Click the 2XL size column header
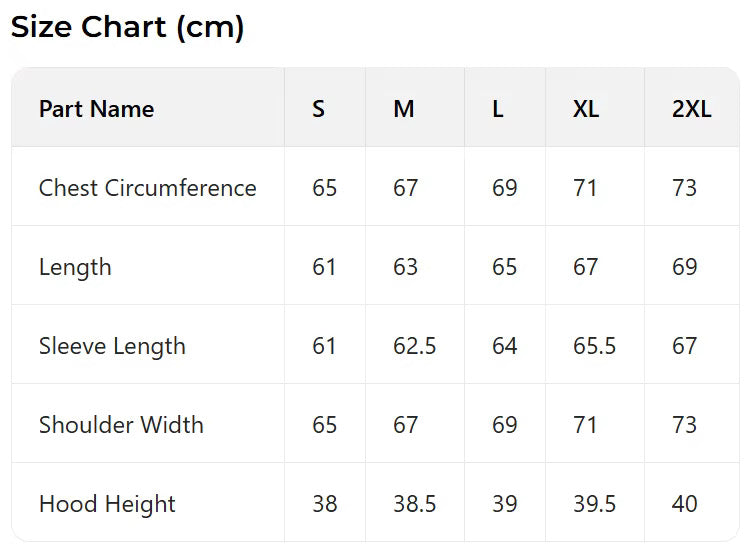The width and height of the screenshot is (754, 552). pyautogui.click(x=692, y=109)
